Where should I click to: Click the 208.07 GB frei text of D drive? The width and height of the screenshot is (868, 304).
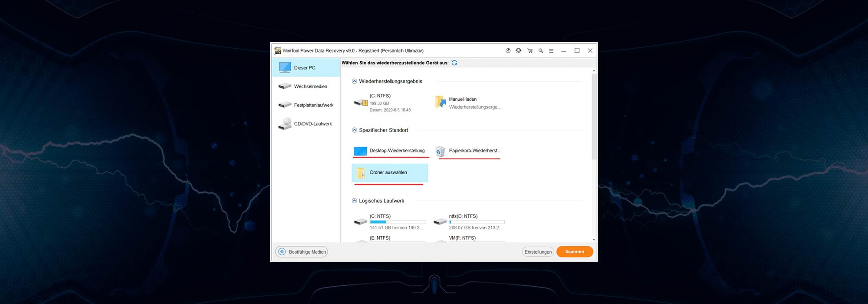pos(476,228)
